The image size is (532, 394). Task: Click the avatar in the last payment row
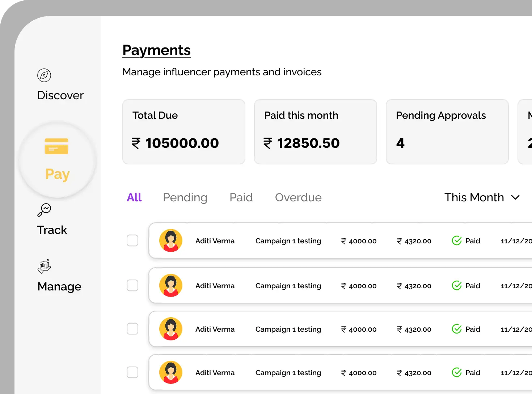(x=171, y=372)
